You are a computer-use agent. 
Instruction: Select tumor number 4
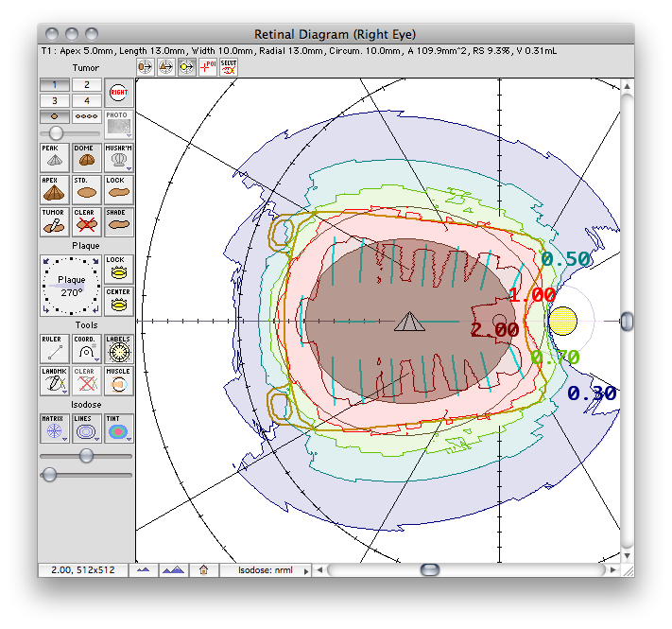pyautogui.click(x=87, y=101)
